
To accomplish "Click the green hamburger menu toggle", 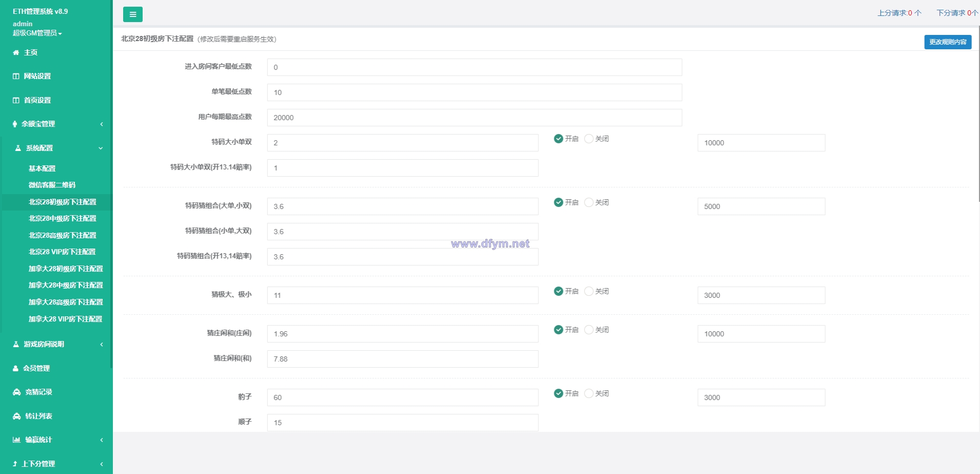I will pos(133,14).
